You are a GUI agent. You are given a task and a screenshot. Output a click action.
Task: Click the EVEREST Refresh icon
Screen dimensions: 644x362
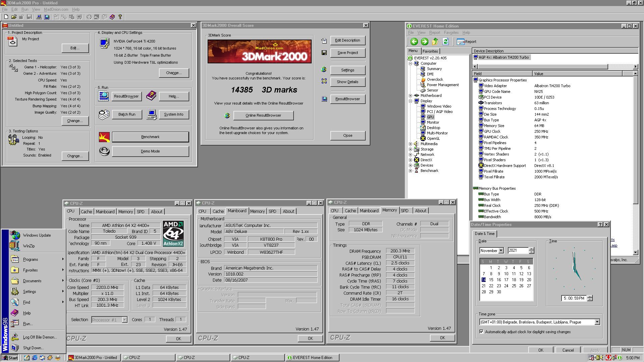[445, 42]
